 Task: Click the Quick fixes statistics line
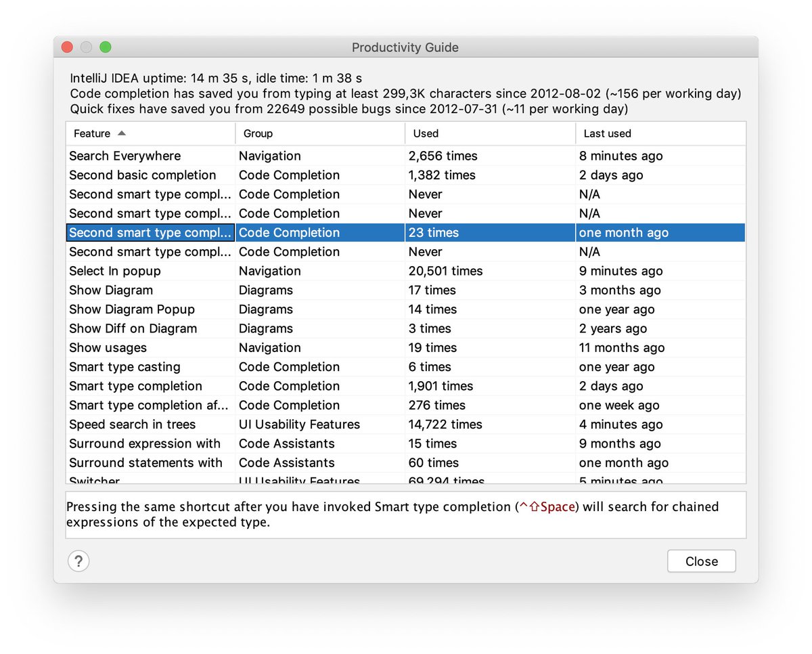[349, 108]
